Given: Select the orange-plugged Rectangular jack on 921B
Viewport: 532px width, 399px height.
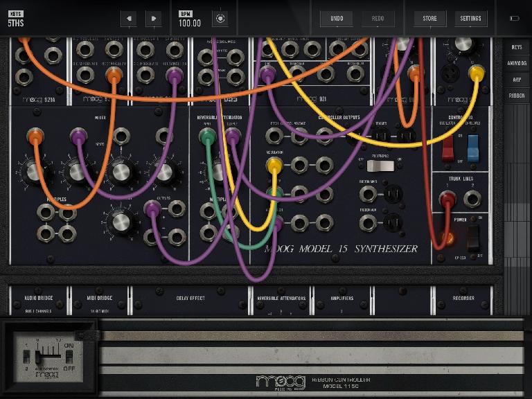Looking at the screenshot, I should point(114,75).
